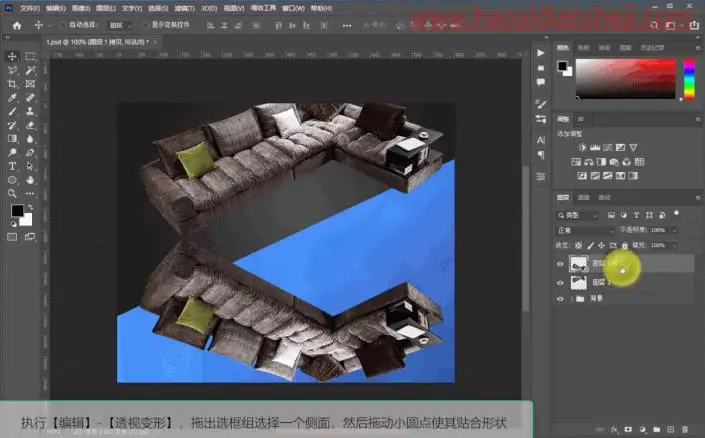Viewport: 705px width, 438px height.
Task: Click the share button at top right
Action: point(694,26)
